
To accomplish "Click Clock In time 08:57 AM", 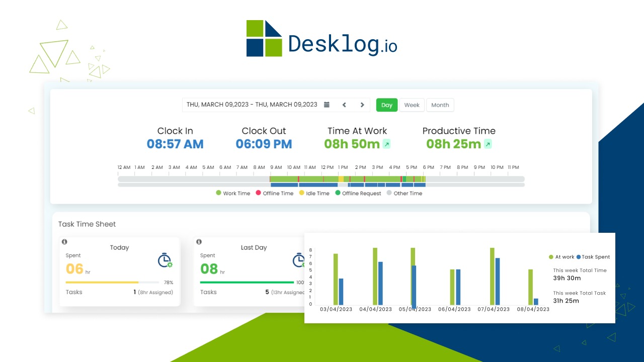I will (x=175, y=144).
